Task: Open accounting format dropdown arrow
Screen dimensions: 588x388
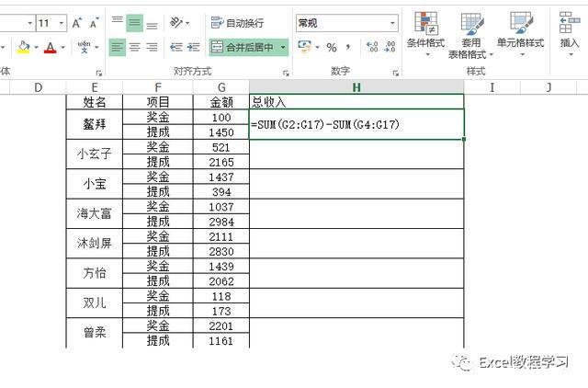Action: pos(318,47)
